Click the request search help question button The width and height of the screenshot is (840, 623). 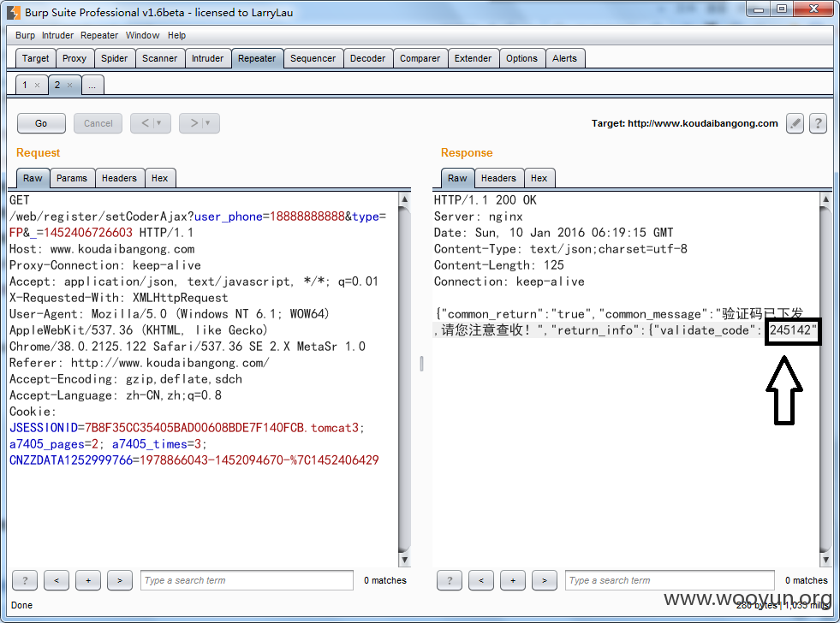tap(25, 580)
